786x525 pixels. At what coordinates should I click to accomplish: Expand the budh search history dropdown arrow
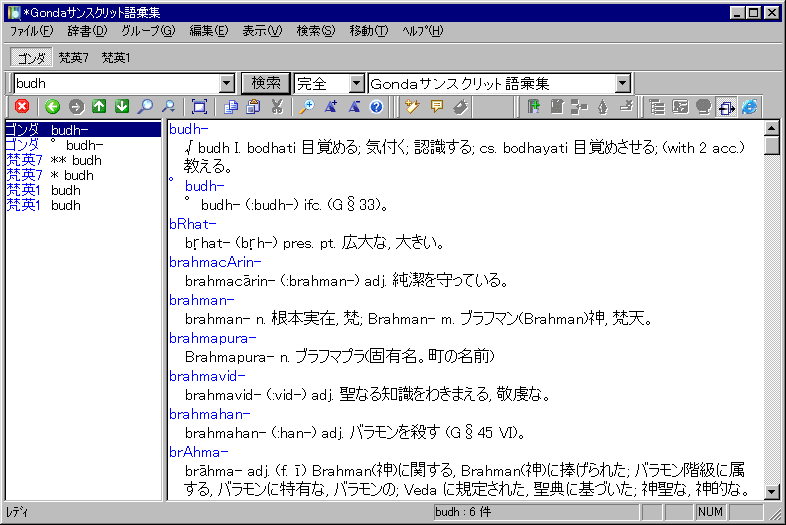(x=227, y=83)
